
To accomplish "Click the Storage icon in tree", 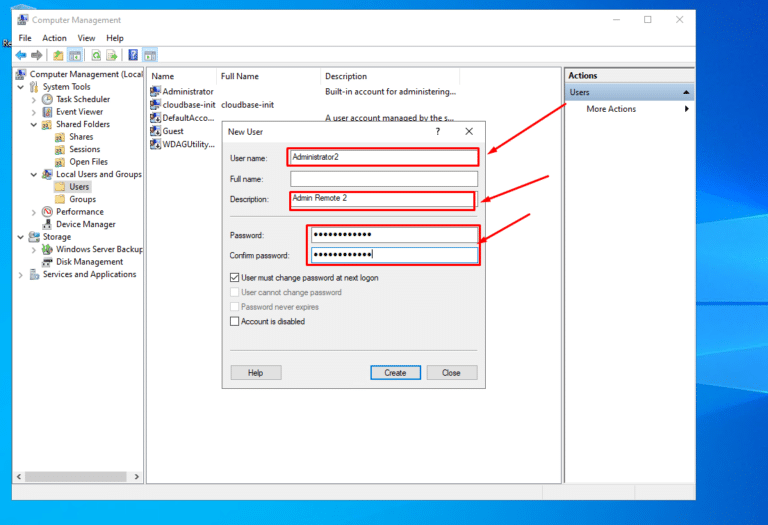I will pyautogui.click(x=34, y=237).
